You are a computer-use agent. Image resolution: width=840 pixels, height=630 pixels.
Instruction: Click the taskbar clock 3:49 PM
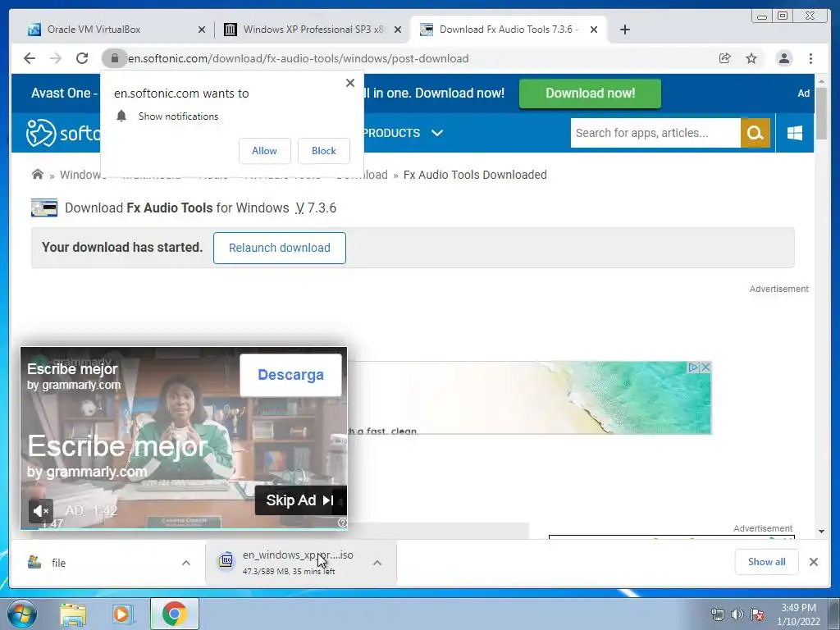(798, 614)
